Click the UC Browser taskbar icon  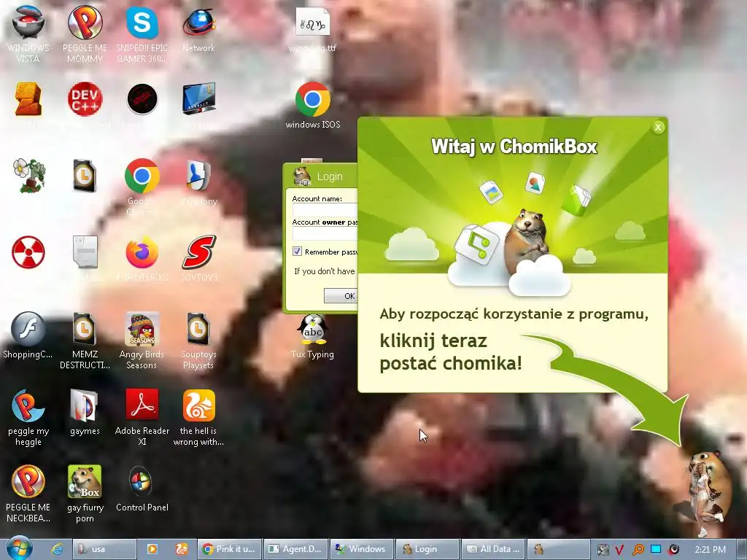click(182, 549)
